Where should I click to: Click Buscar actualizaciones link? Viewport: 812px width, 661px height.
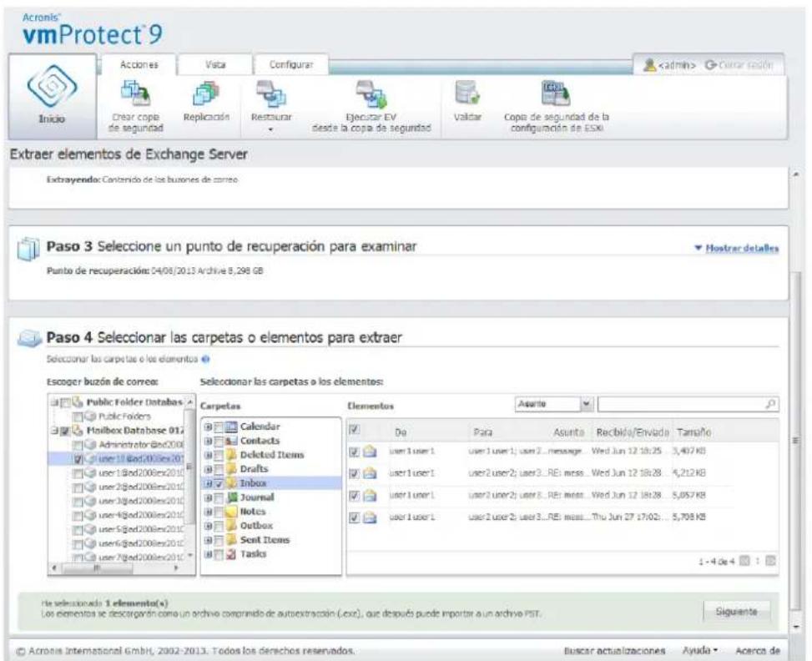614,651
